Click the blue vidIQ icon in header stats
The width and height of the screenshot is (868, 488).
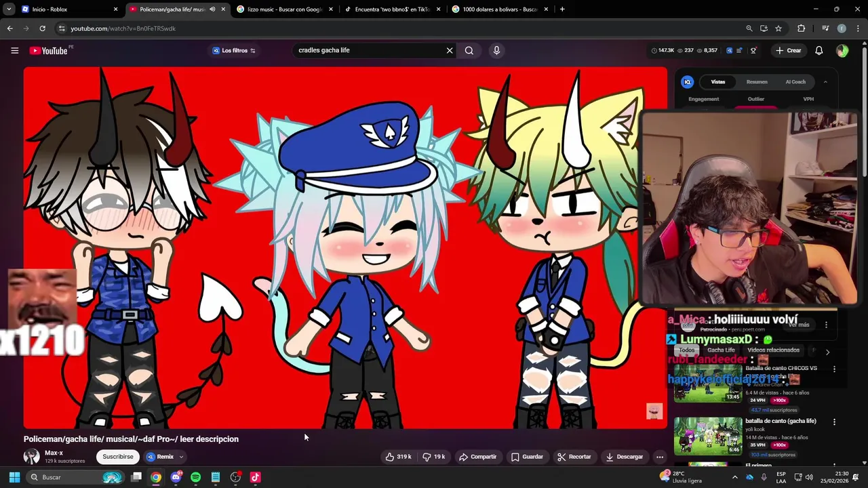pyautogui.click(x=729, y=50)
